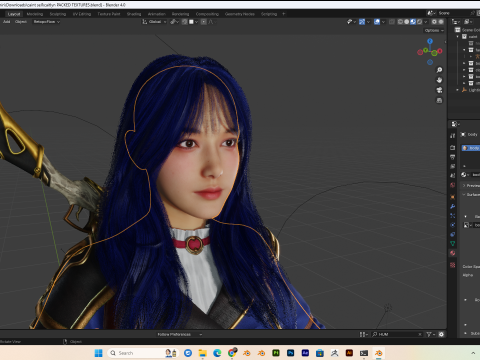Switch to solid viewport shading
The image size is (480, 360).
tap(407, 22)
